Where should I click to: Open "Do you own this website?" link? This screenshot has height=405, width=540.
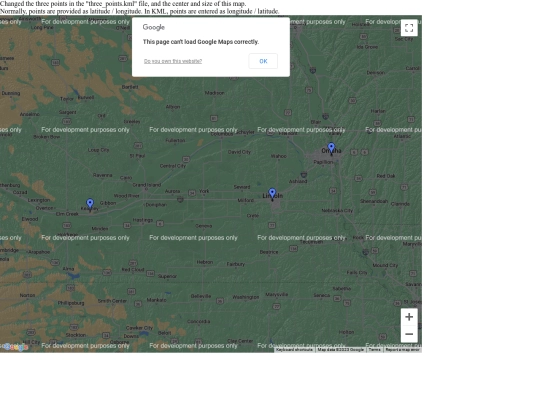tap(173, 61)
